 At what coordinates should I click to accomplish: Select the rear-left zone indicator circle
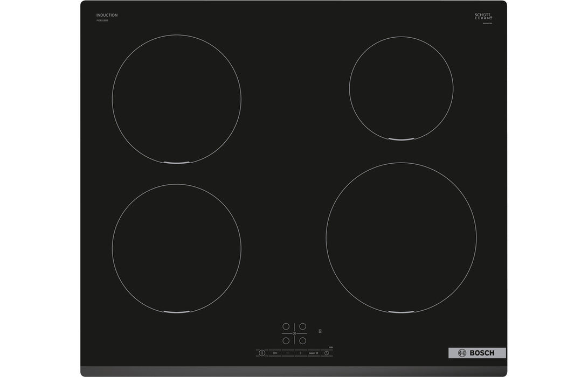click(286, 326)
